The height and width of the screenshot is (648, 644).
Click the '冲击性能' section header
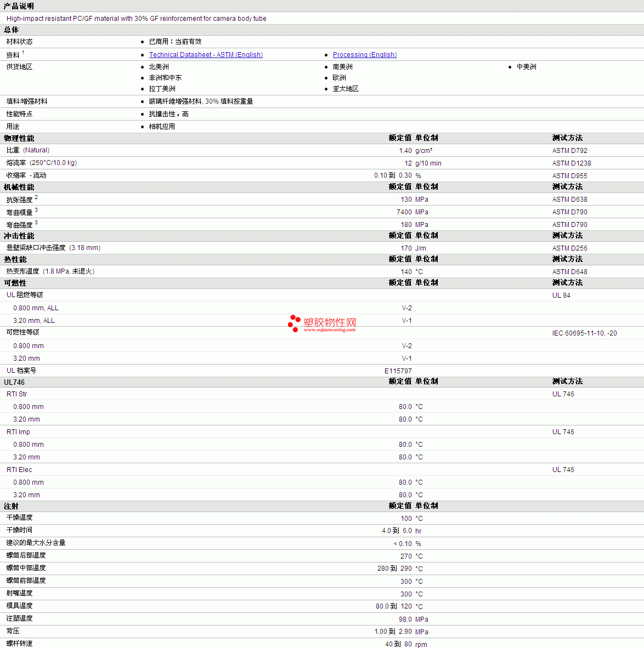[19, 236]
